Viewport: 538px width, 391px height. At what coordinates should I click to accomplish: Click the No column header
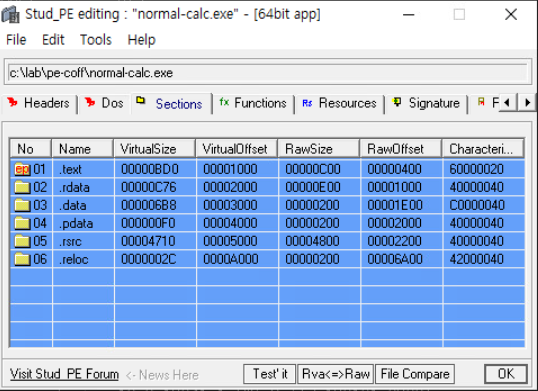(31, 149)
